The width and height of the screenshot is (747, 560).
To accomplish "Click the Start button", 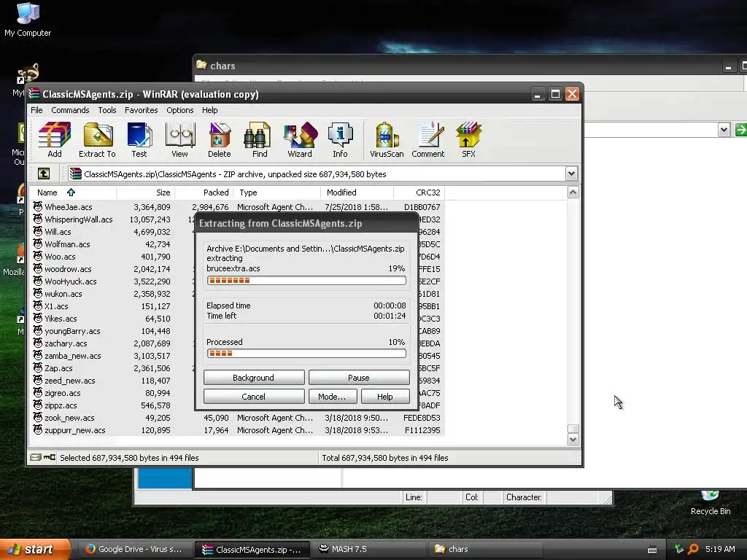I will click(x=35, y=550).
